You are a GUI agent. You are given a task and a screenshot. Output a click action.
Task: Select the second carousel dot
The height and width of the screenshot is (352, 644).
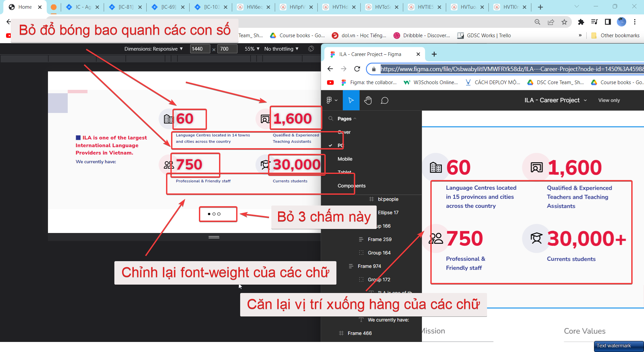214,214
